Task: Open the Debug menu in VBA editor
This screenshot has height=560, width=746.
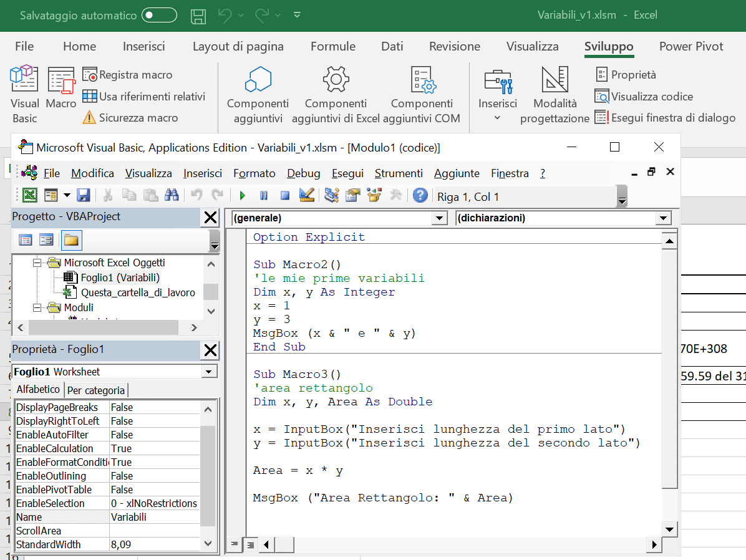Action: point(304,173)
